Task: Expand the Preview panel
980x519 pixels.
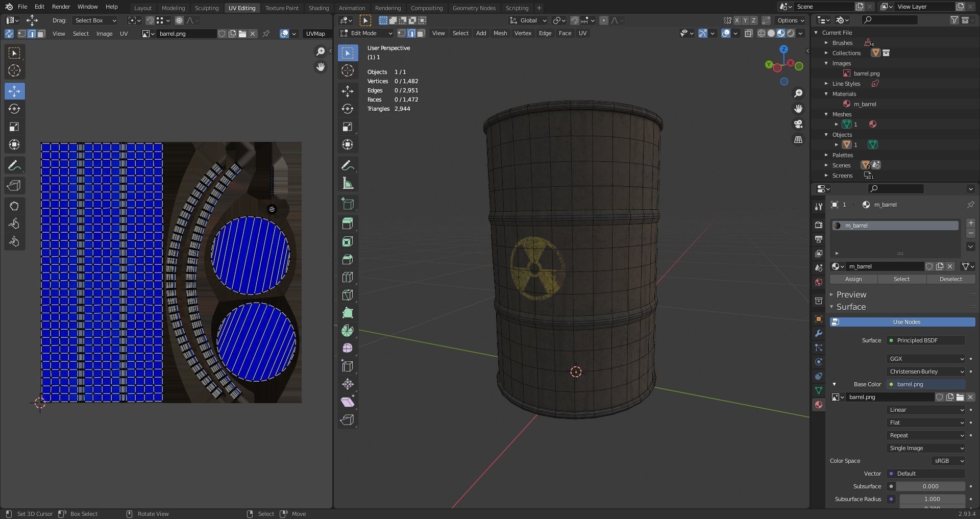Action: pos(851,294)
